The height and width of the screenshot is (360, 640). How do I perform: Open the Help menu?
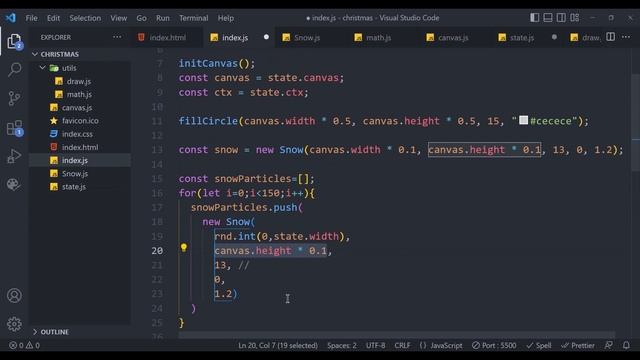[226, 18]
